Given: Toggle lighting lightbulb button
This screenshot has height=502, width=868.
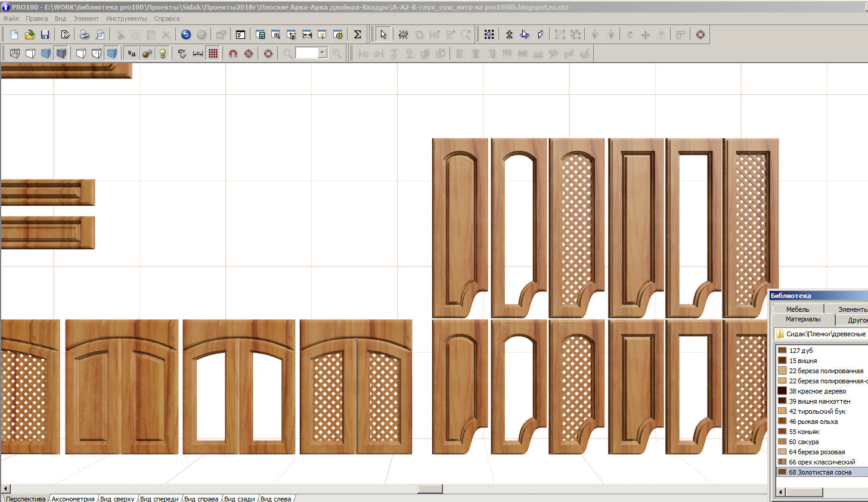Looking at the screenshot, I should (163, 53).
